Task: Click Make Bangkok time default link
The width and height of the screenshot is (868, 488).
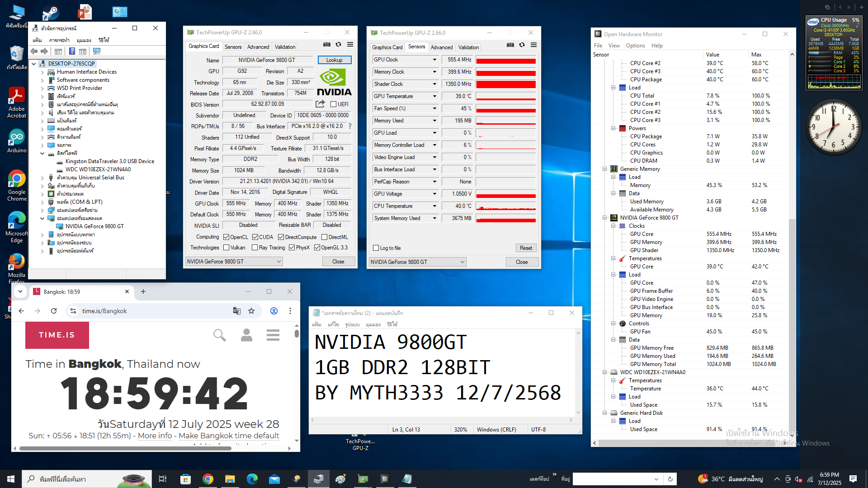Action: tap(229, 436)
